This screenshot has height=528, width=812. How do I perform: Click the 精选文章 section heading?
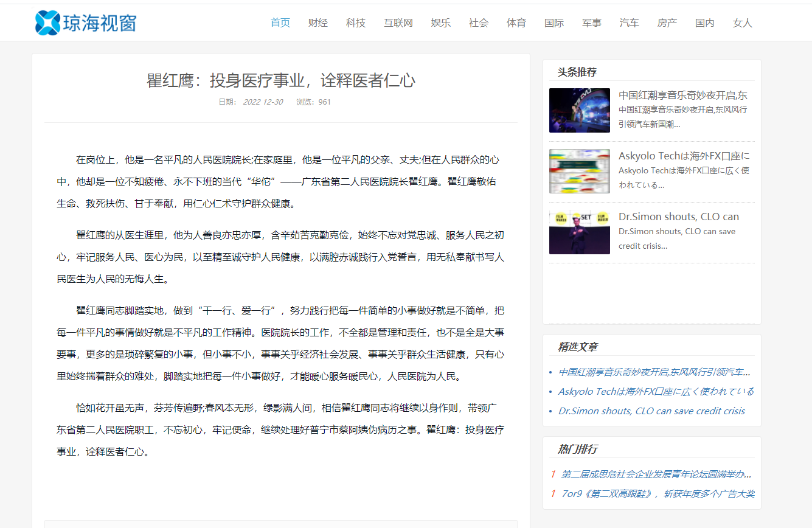[x=577, y=347]
